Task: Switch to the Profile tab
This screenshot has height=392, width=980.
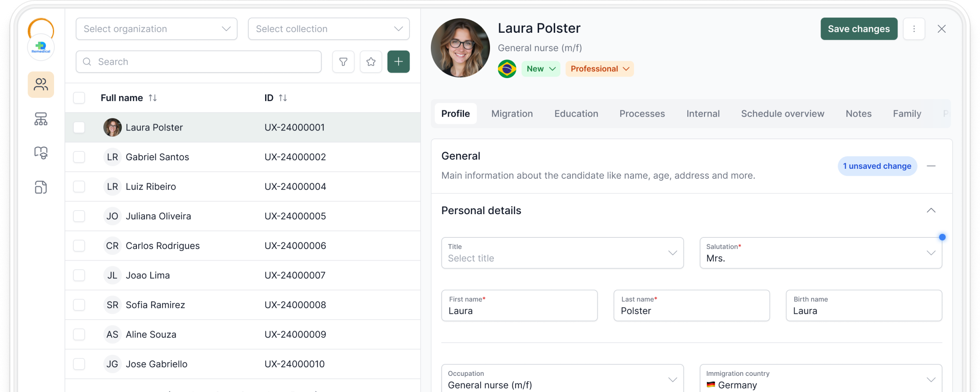Action: (x=456, y=114)
